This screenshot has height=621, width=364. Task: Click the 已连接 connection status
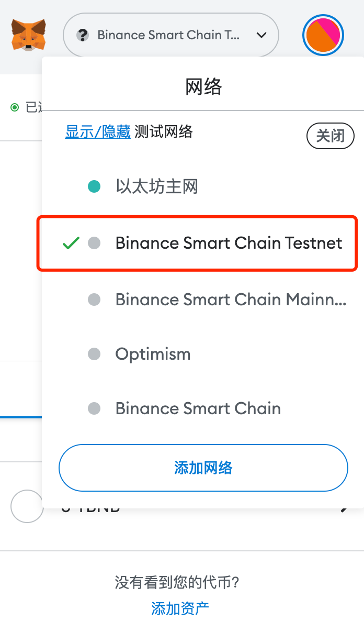click(24, 106)
